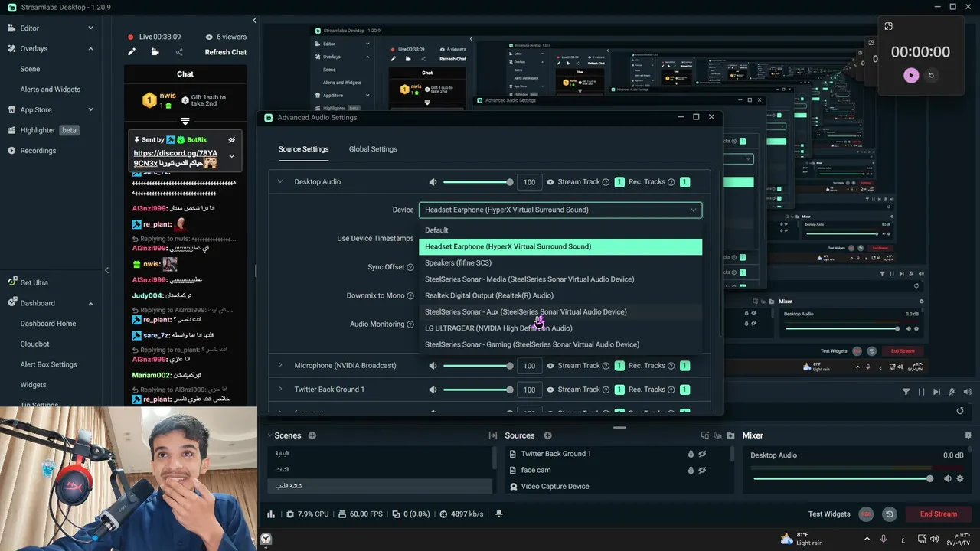Viewport: 980px width, 551px height.
Task: Toggle Microphone Stream Track 1
Action: pyautogui.click(x=619, y=366)
